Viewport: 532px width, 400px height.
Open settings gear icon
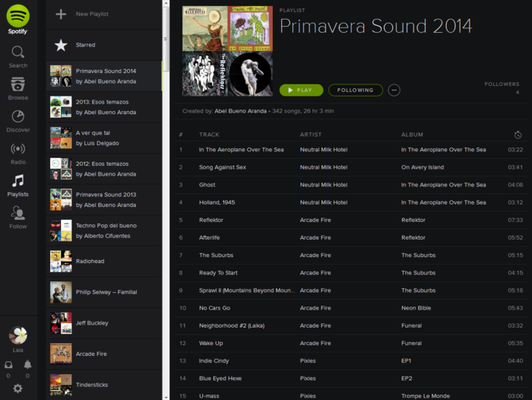tap(17, 388)
